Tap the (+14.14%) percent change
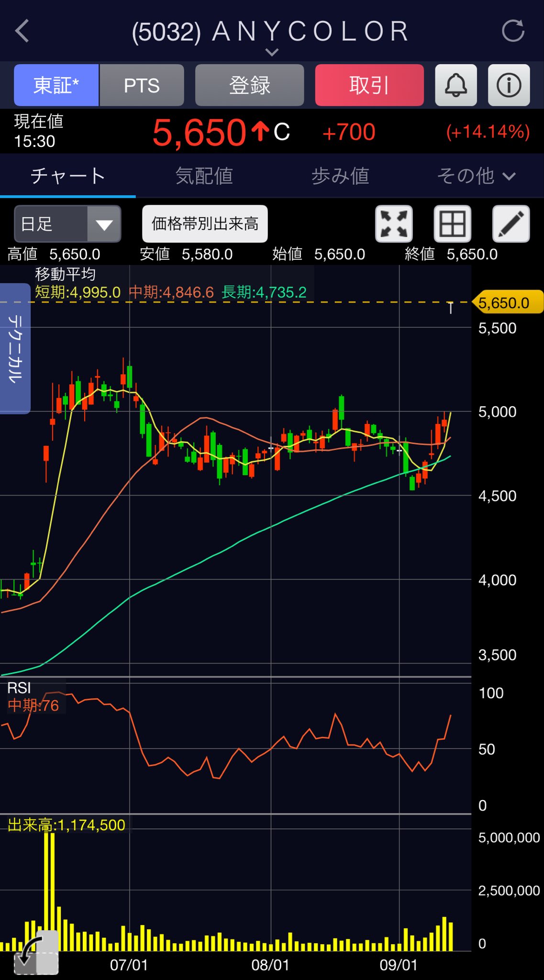The image size is (544, 980). (488, 132)
